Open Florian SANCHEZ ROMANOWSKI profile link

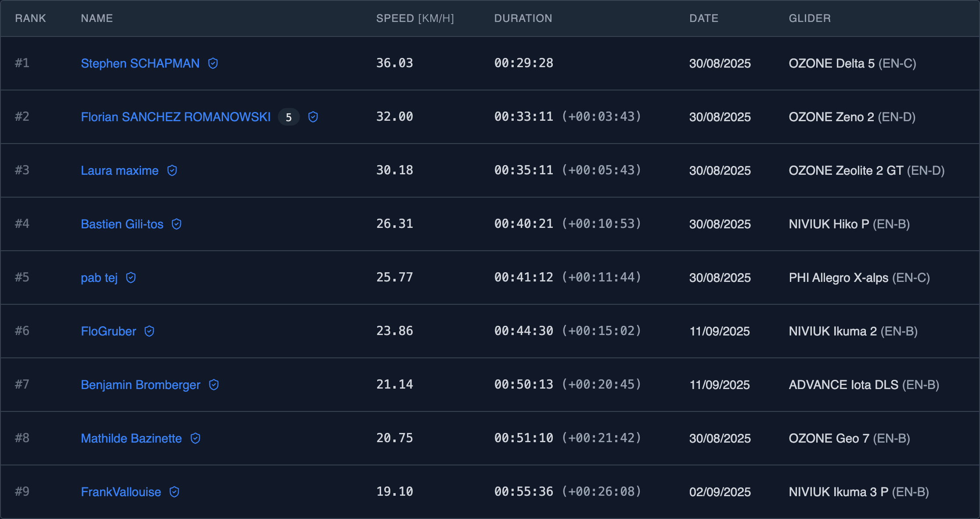pyautogui.click(x=176, y=117)
